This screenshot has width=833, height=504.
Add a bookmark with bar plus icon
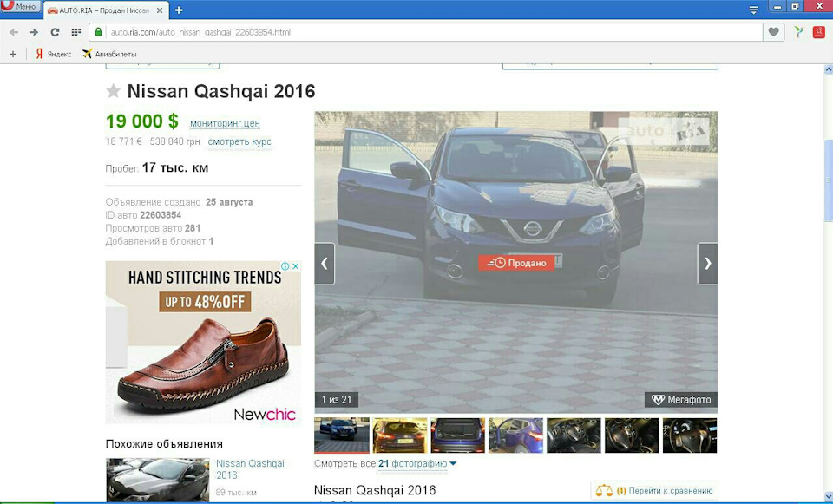pos(13,54)
